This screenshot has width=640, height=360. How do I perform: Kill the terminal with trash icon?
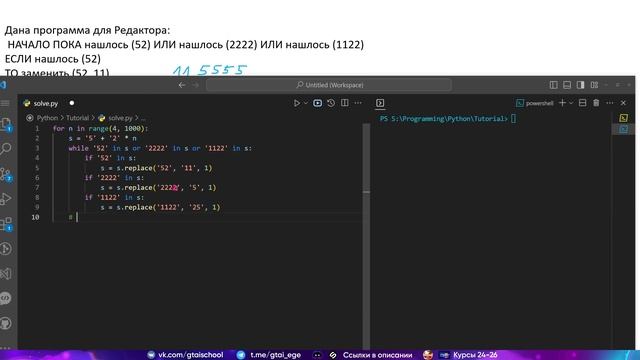pyautogui.click(x=596, y=103)
